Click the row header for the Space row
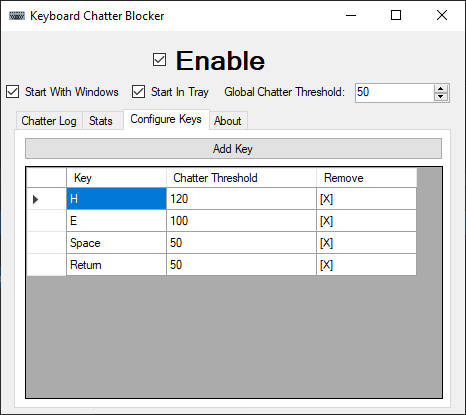The width and height of the screenshot is (466, 415). 46,243
